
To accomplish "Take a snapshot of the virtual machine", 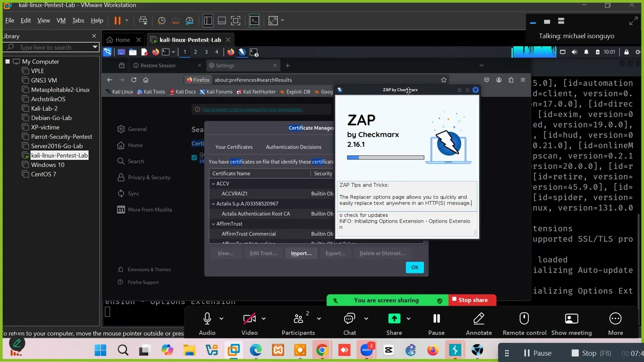I will click(x=162, y=21).
